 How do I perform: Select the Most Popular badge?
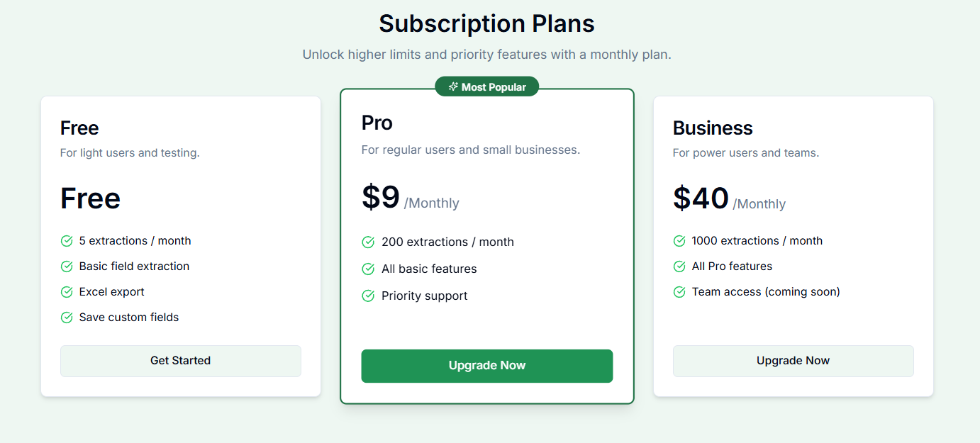(487, 87)
